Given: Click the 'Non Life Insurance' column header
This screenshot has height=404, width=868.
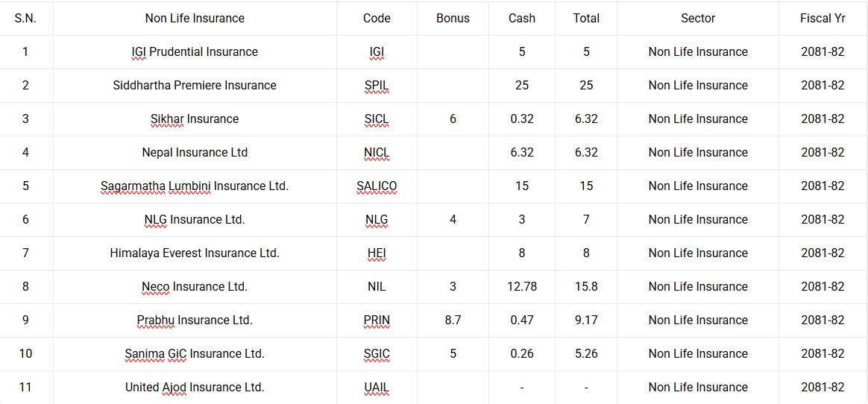Looking at the screenshot, I should coord(195,18).
